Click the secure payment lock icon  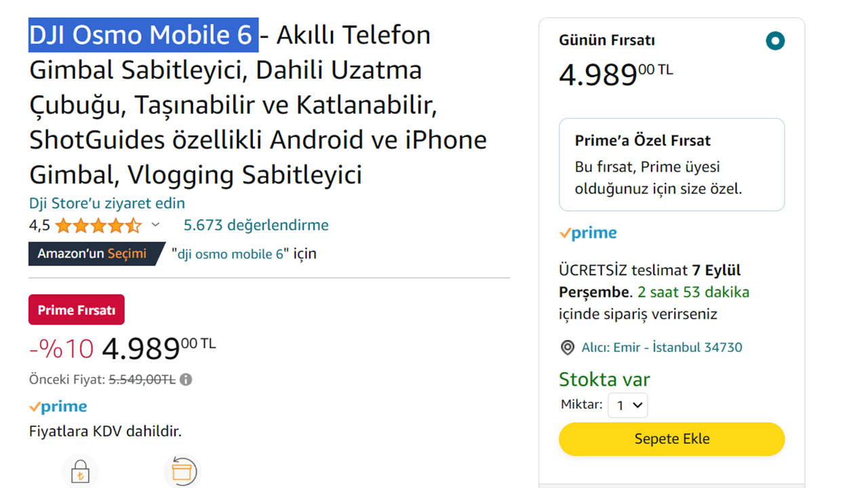coord(80,472)
